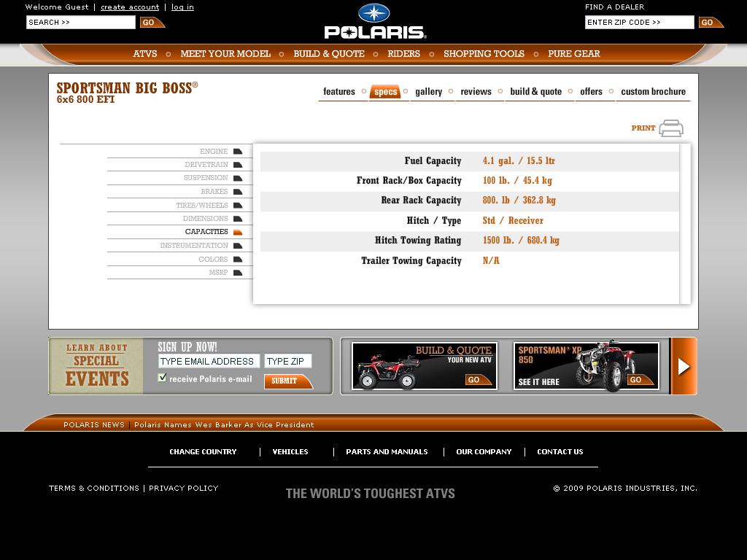Click the PRINT link
The image size is (747, 560).
pos(643,128)
